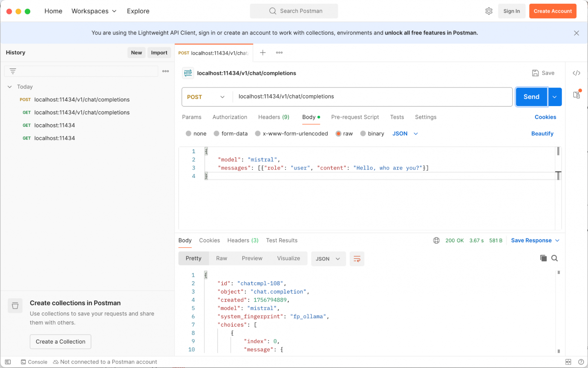Open the request documentation side panel
The height and width of the screenshot is (368, 588).
pyautogui.click(x=577, y=94)
